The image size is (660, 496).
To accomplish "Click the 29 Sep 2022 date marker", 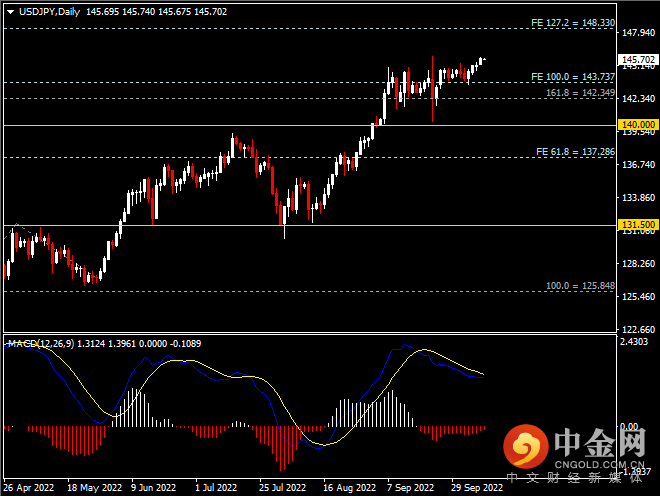I will click(477, 488).
